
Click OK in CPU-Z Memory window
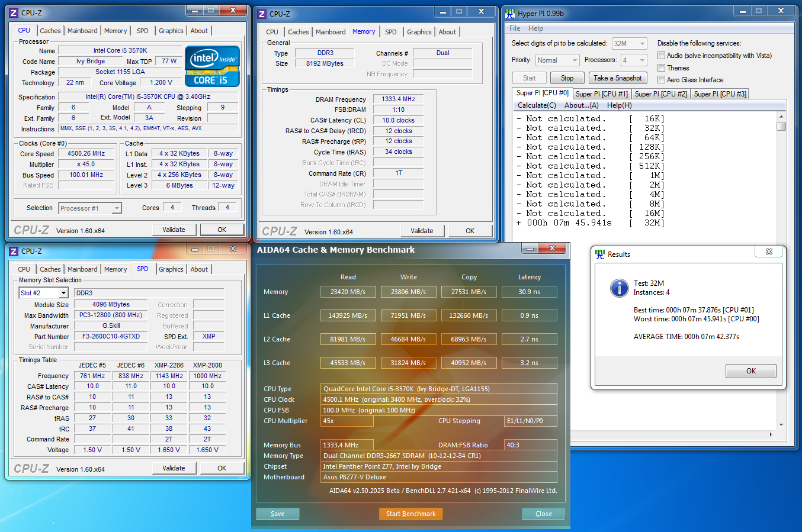[x=470, y=231]
